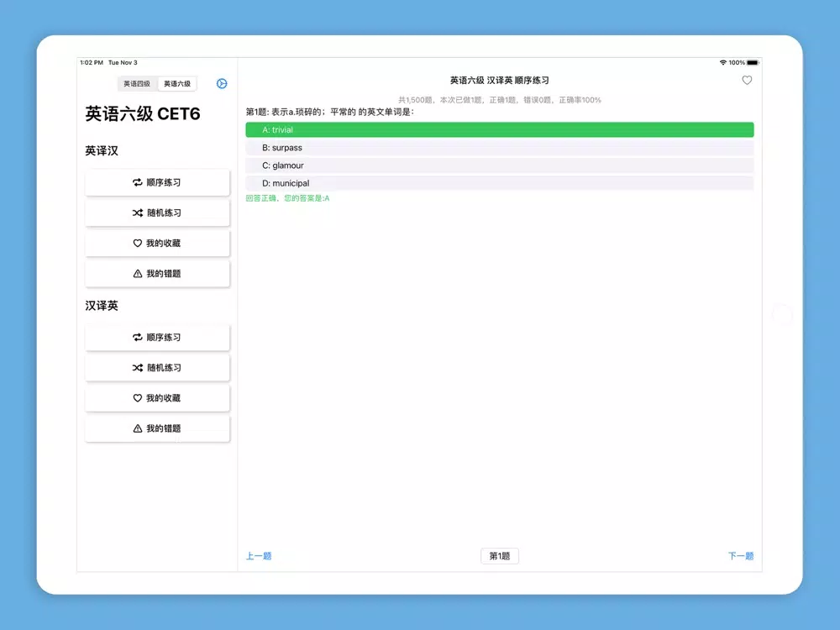Open the blue circular icon beside the level switcher
840x630 pixels.
(x=222, y=83)
